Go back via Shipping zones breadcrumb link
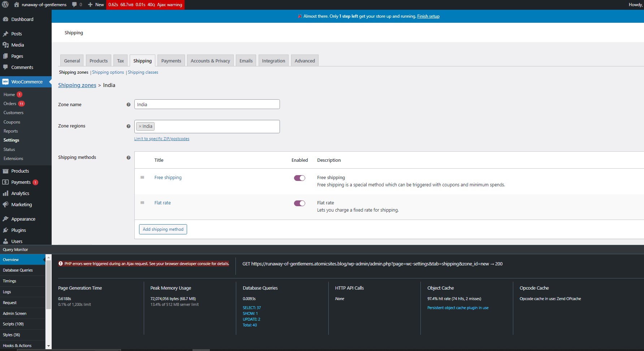The image size is (644, 351). pyautogui.click(x=77, y=85)
